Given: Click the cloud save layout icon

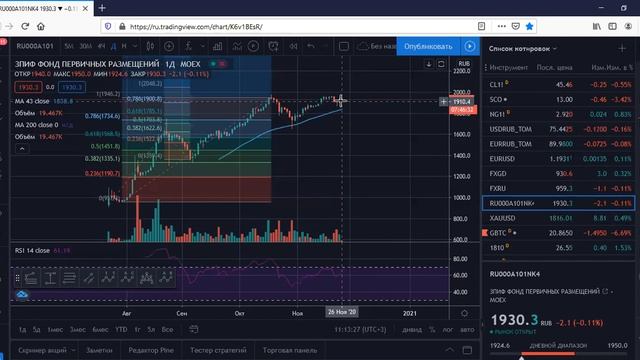Looking at the screenshot, I should coord(362,47).
